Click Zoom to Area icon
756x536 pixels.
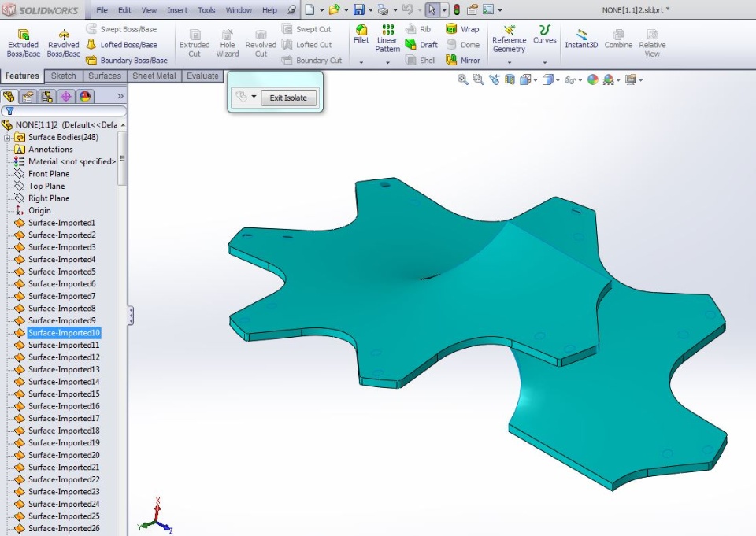point(478,79)
